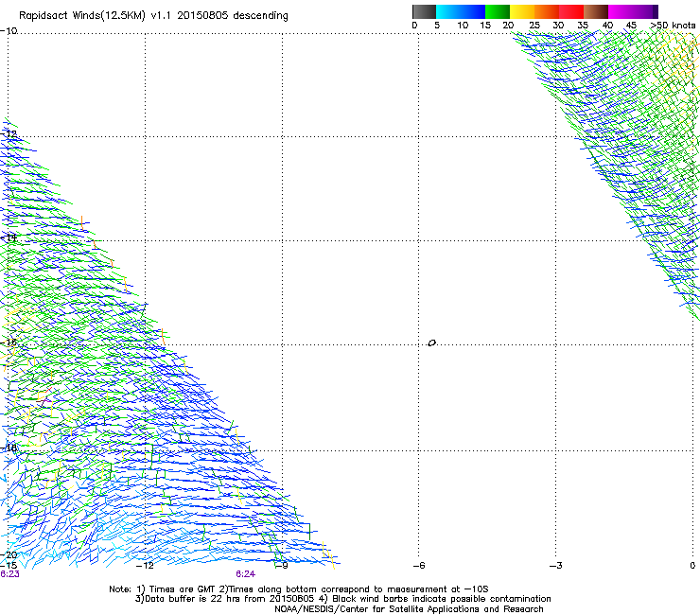The width and height of the screenshot is (700, 615).
Task: Click the 'Data buffer is 22 hrs' note line
Action: point(342,599)
